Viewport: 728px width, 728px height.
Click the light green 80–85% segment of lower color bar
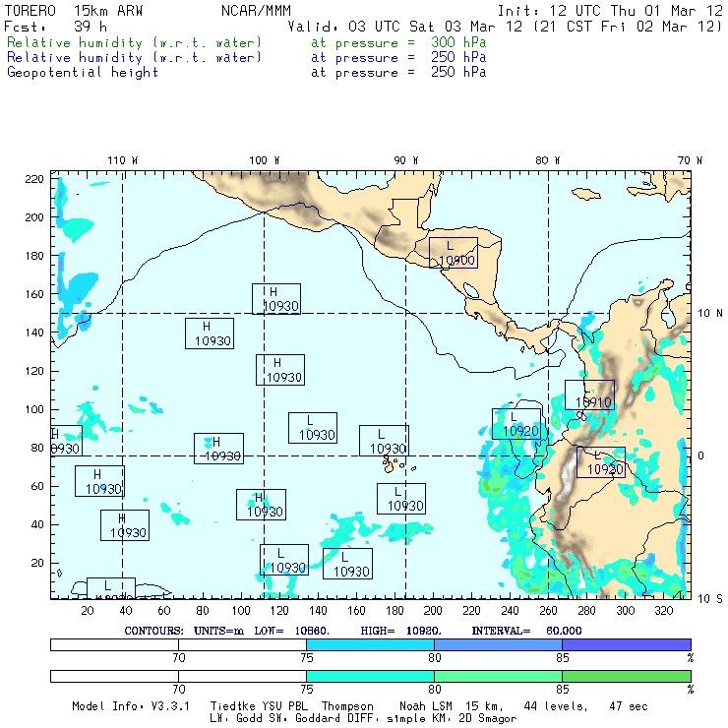point(498,676)
